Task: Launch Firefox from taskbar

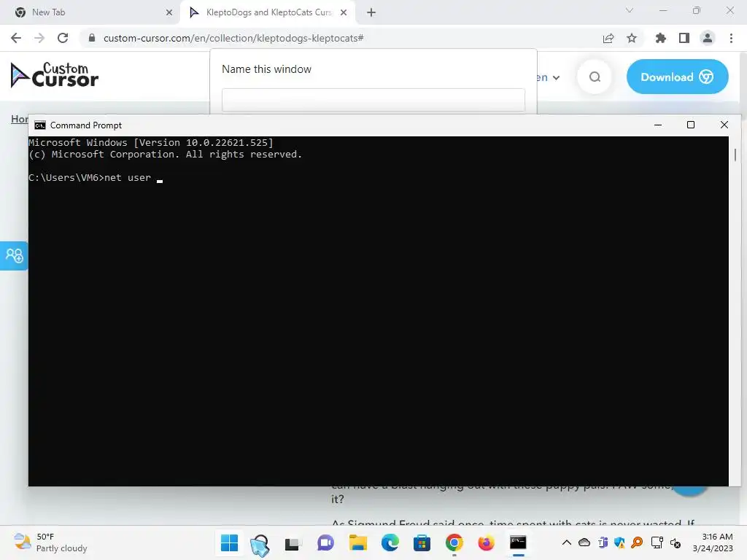Action: pos(486,542)
